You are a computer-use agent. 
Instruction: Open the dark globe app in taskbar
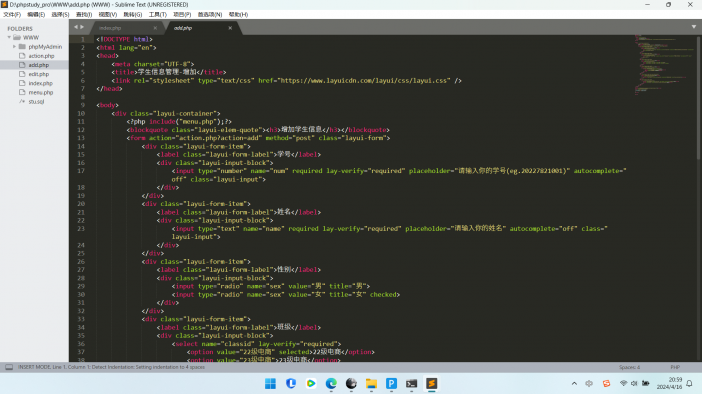(351, 384)
